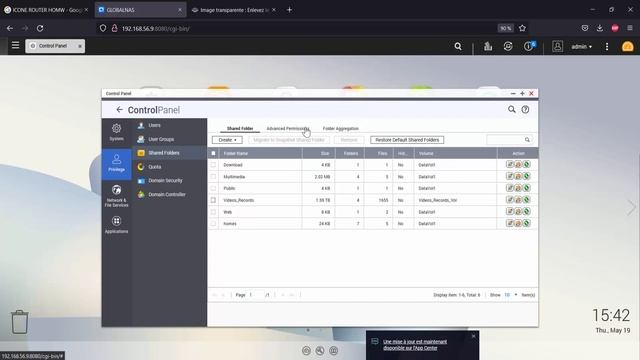Click the page number input field
Image resolution: width=640 pixels, height=360 pixels.
pos(256,295)
